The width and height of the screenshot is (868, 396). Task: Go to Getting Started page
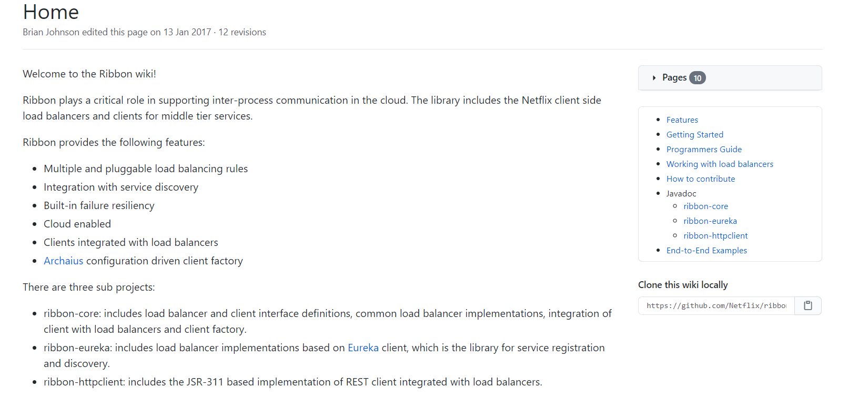point(695,135)
